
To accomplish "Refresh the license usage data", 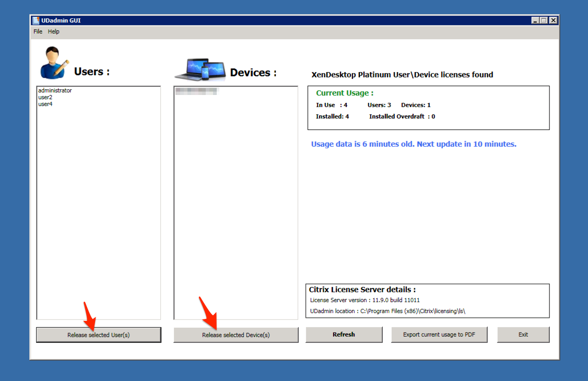I will click(344, 334).
